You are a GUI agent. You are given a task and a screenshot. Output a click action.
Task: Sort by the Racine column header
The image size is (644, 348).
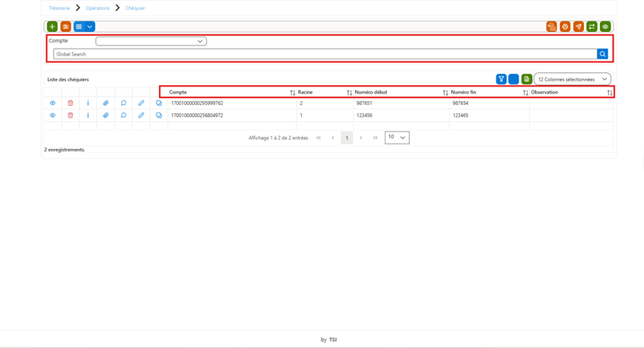[x=325, y=93]
